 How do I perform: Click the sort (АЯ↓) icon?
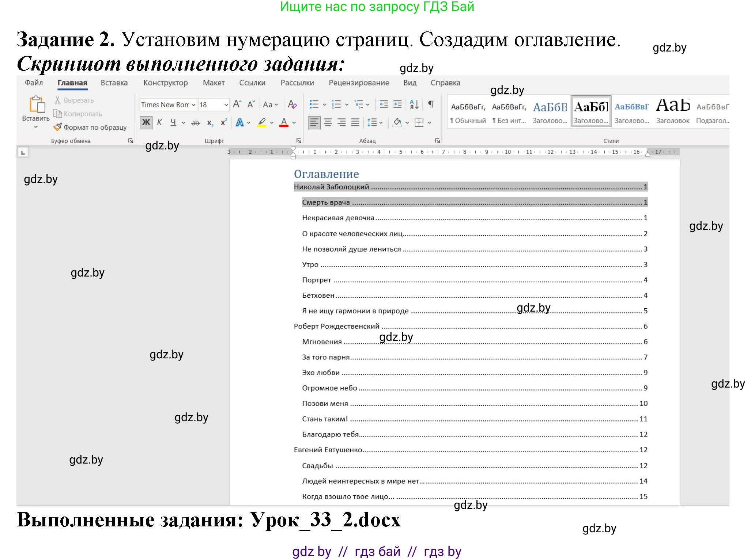coord(414,104)
